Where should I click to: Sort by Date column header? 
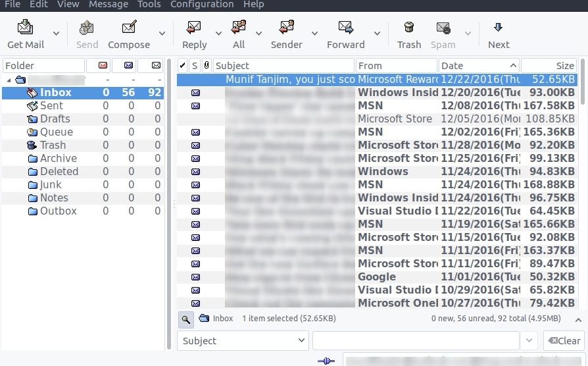[x=479, y=66]
